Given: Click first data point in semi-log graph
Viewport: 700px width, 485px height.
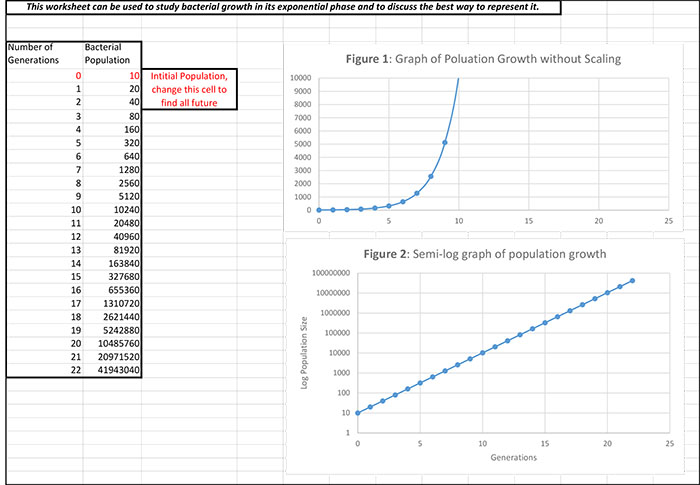Looking at the screenshot, I should tap(357, 413).
